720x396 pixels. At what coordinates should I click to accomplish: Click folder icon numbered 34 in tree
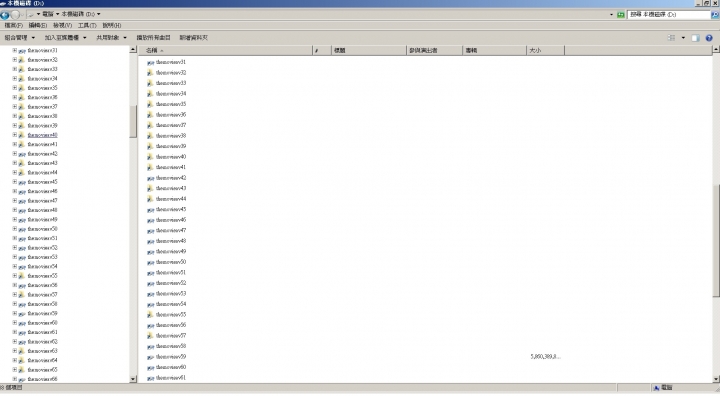pos(22,79)
